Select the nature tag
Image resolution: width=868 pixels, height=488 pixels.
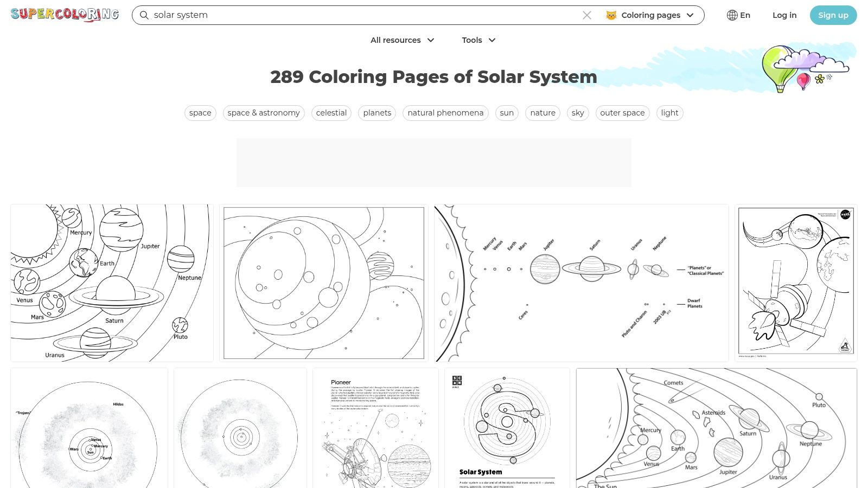542,113
